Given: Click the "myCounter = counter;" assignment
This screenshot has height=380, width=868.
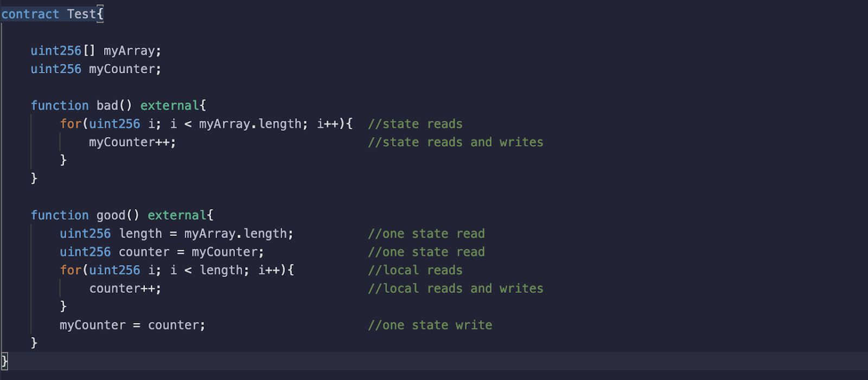Looking at the screenshot, I should (132, 325).
